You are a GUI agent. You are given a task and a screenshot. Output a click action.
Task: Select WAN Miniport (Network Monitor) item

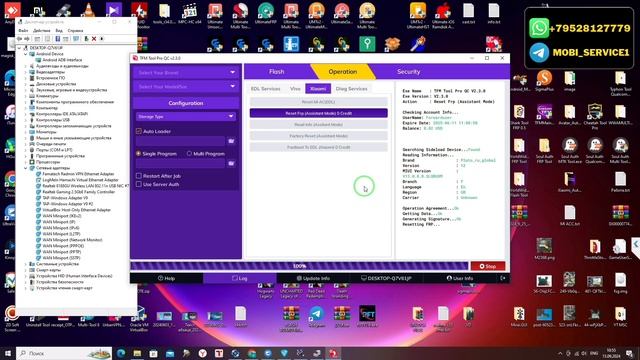72,240
